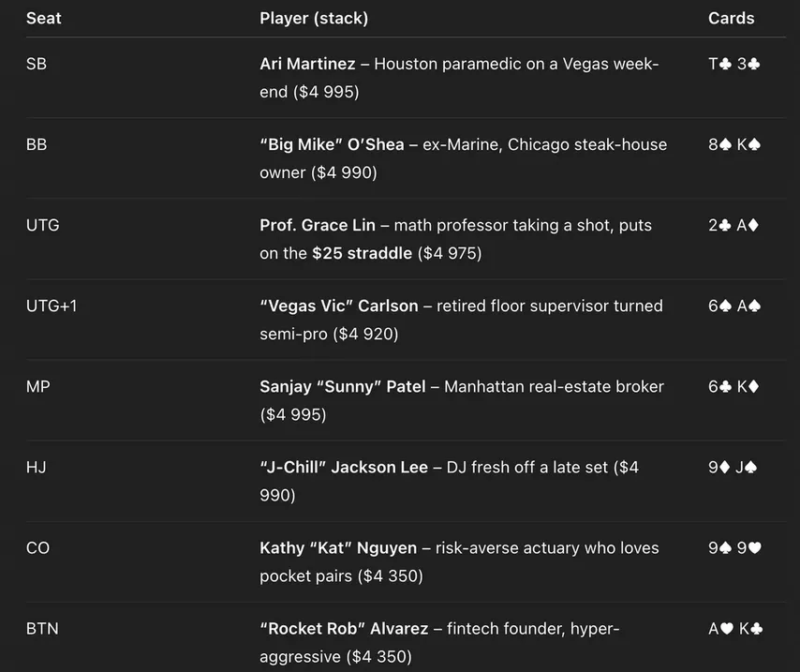Select the SB seat cell
The height and width of the screenshot is (672, 800).
click(37, 64)
